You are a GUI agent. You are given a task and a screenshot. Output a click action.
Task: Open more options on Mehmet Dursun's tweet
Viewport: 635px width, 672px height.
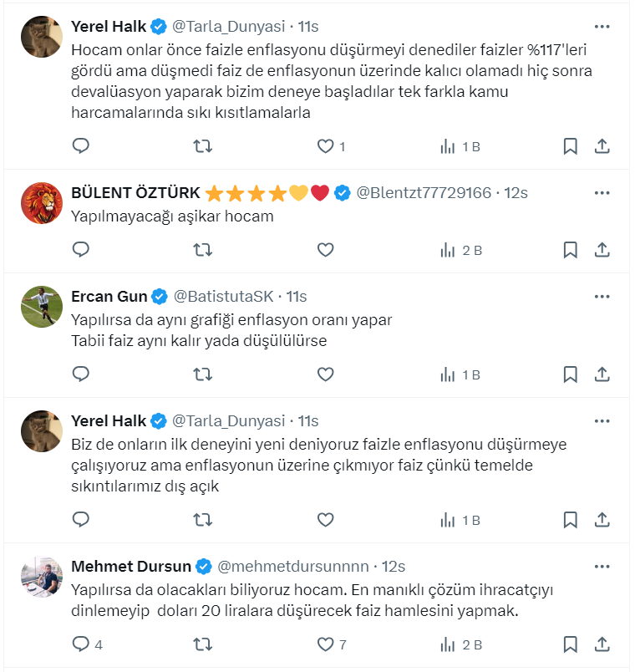tap(602, 567)
